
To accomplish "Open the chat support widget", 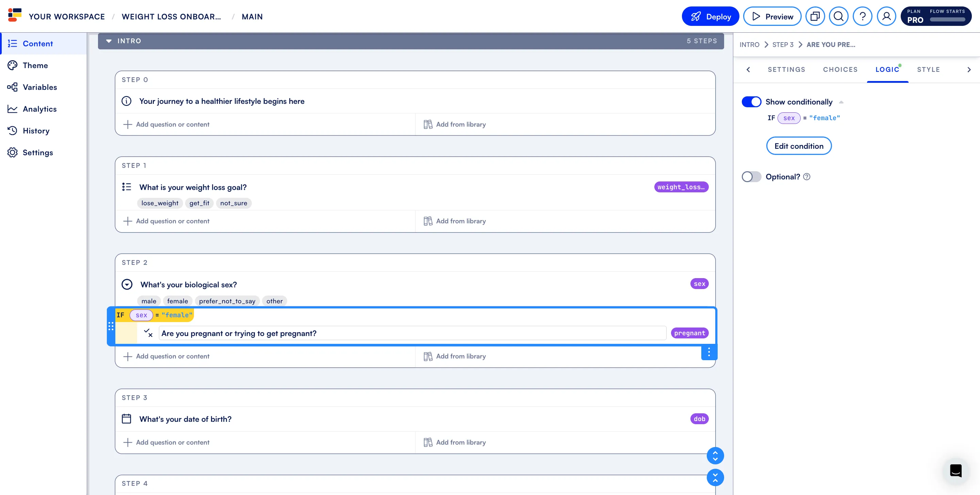I will pos(955,470).
